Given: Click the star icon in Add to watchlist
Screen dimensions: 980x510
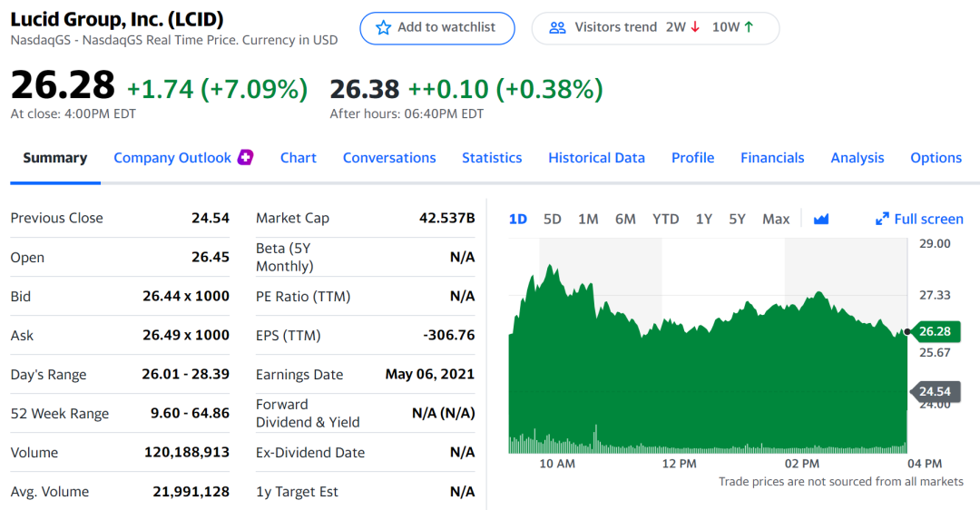Looking at the screenshot, I should click(384, 27).
